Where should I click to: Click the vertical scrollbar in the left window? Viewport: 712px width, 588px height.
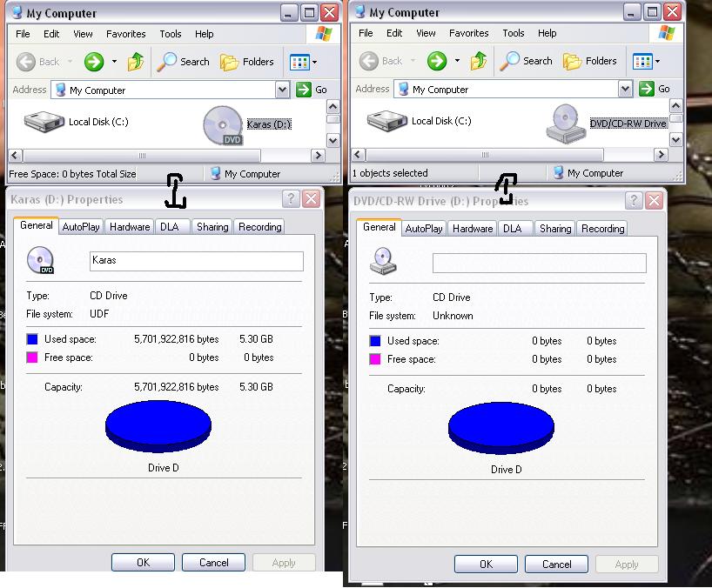coord(332,126)
